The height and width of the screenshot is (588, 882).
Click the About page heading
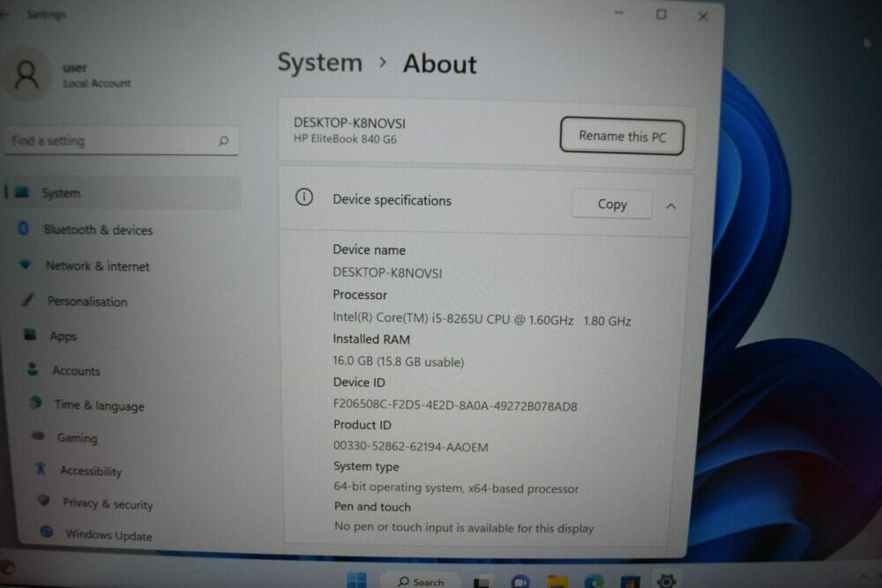[440, 63]
